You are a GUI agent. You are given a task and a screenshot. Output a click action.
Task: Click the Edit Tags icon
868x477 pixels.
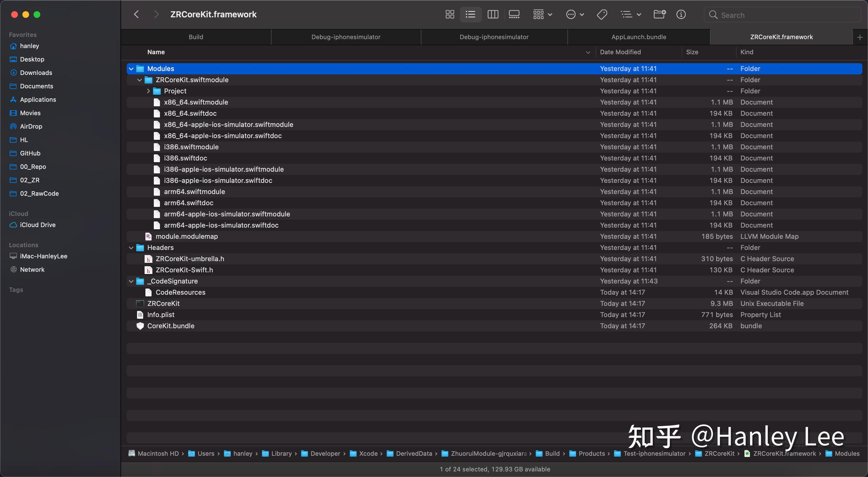pyautogui.click(x=602, y=15)
